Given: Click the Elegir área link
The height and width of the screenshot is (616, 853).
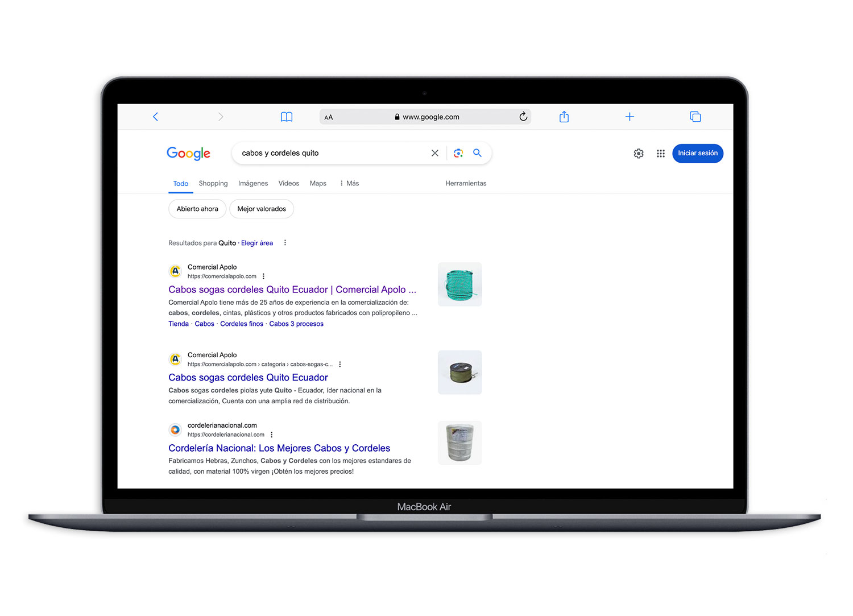Looking at the screenshot, I should click(x=257, y=243).
